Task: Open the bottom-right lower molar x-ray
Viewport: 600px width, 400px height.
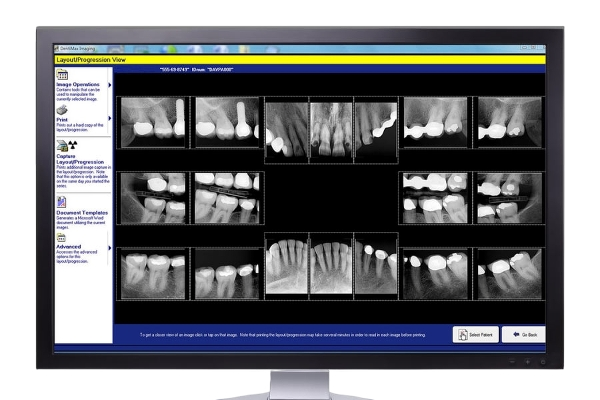Action: tap(510, 272)
